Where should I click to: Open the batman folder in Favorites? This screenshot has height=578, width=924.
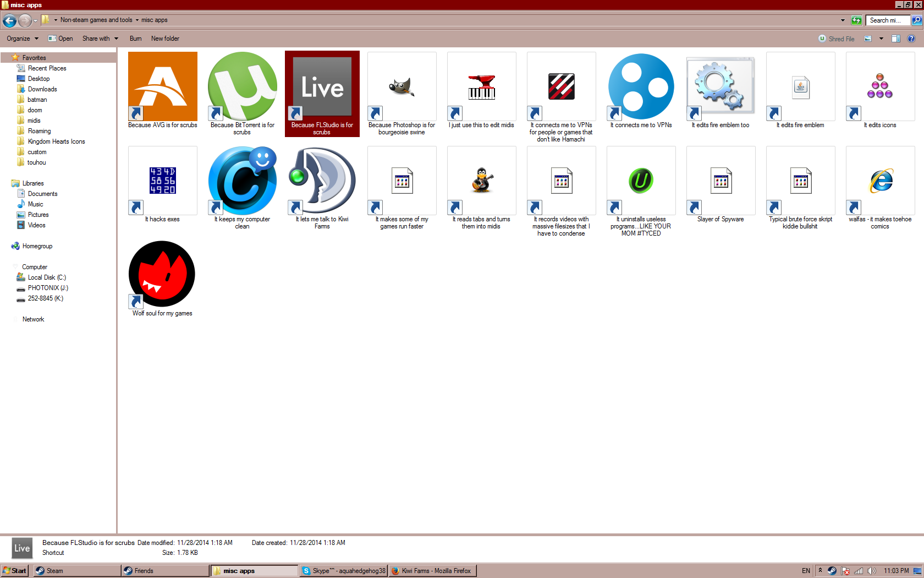tap(32, 100)
